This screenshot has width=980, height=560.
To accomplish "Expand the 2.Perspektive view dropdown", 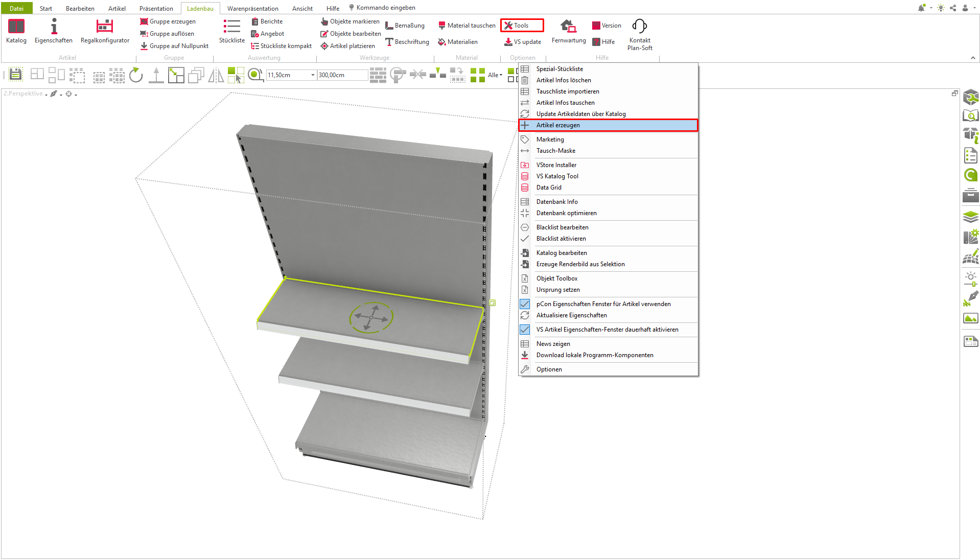I will point(46,95).
